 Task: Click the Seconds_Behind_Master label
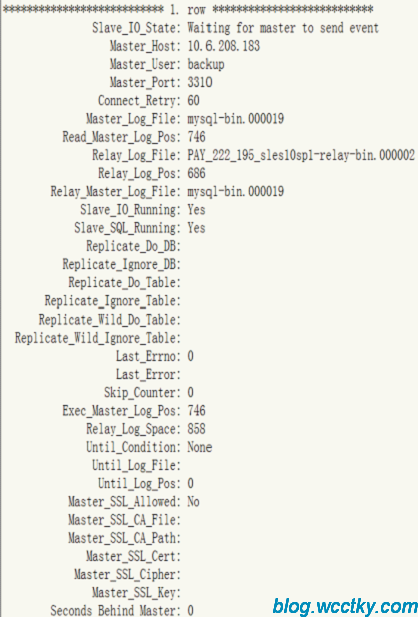pyautogui.click(x=115, y=610)
